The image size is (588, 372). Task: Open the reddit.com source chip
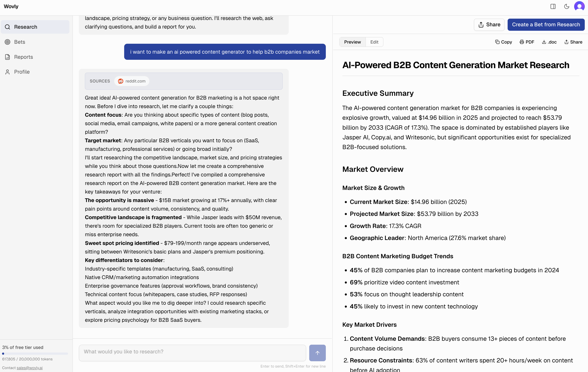pos(132,81)
